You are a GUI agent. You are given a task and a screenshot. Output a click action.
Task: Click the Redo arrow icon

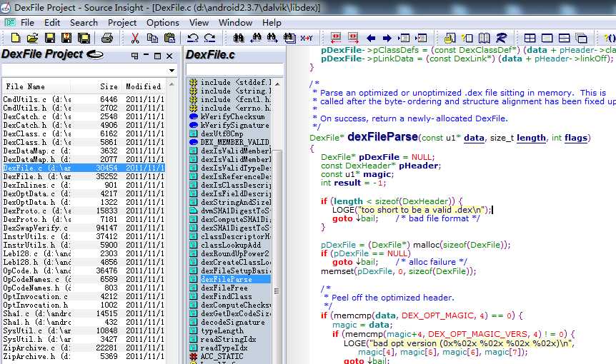210,38
